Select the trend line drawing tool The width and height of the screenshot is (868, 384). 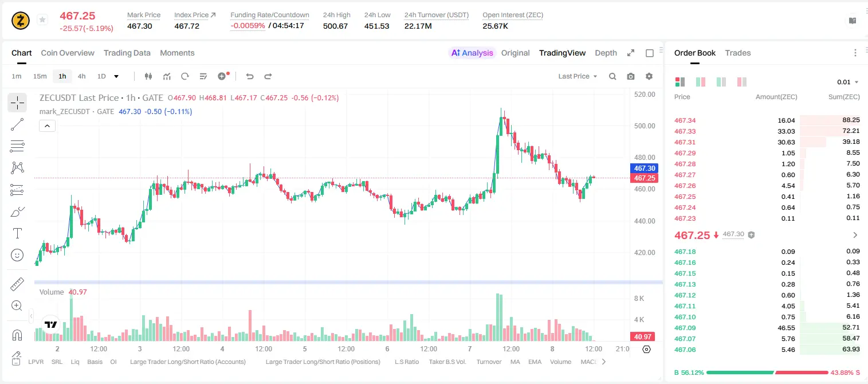click(17, 124)
